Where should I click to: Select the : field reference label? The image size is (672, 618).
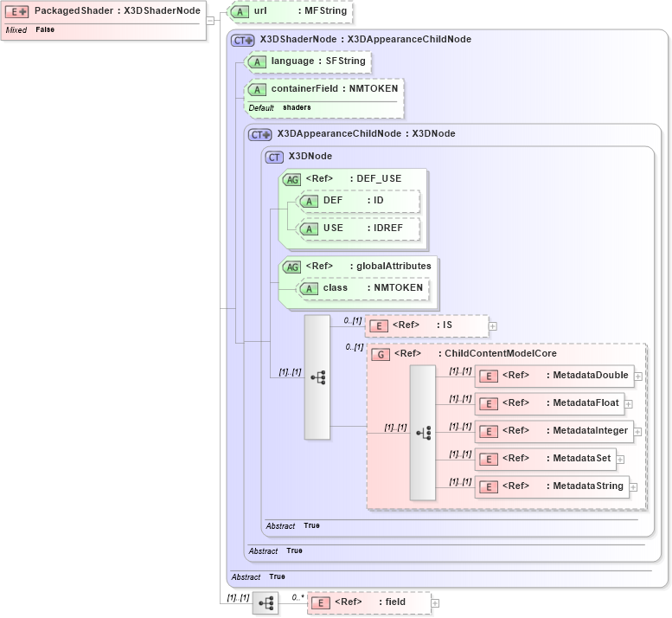(392, 602)
